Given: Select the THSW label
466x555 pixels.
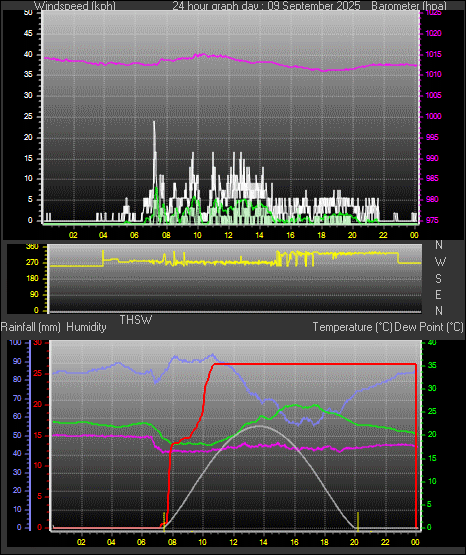Looking at the screenshot, I should [136, 320].
